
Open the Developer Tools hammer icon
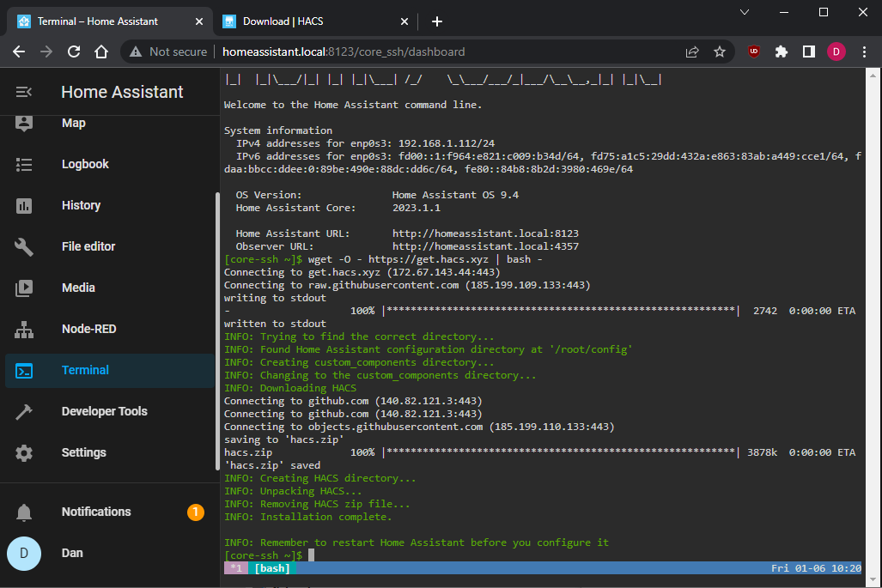pyautogui.click(x=24, y=411)
